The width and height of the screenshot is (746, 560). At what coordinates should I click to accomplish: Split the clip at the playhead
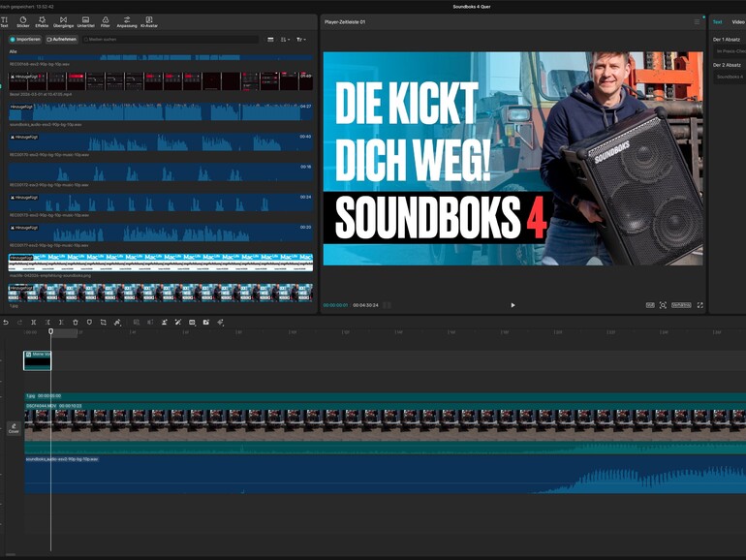click(x=33, y=322)
